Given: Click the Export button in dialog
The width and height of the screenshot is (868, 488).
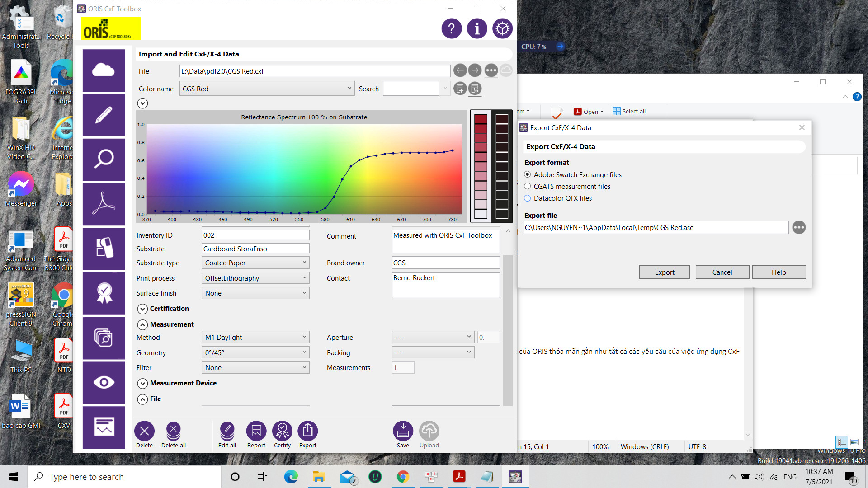Looking at the screenshot, I should [664, 272].
